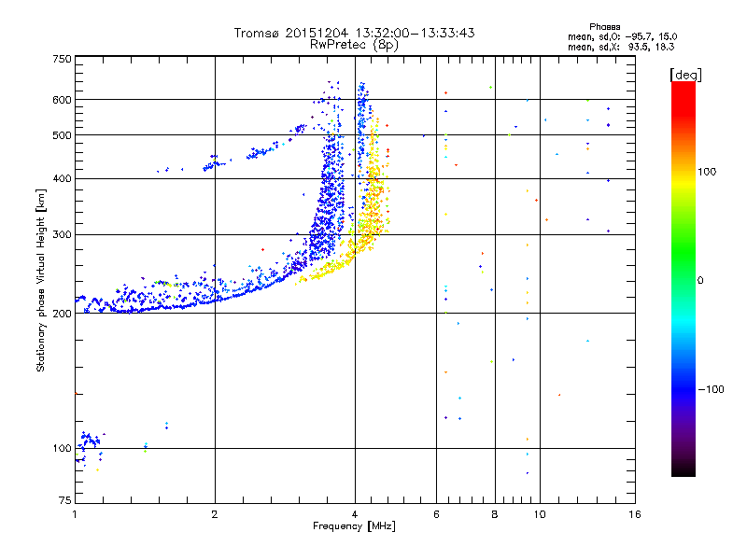This screenshot has height=560, width=747.
Task: Click the 'Phases' header label
Action: [604, 27]
